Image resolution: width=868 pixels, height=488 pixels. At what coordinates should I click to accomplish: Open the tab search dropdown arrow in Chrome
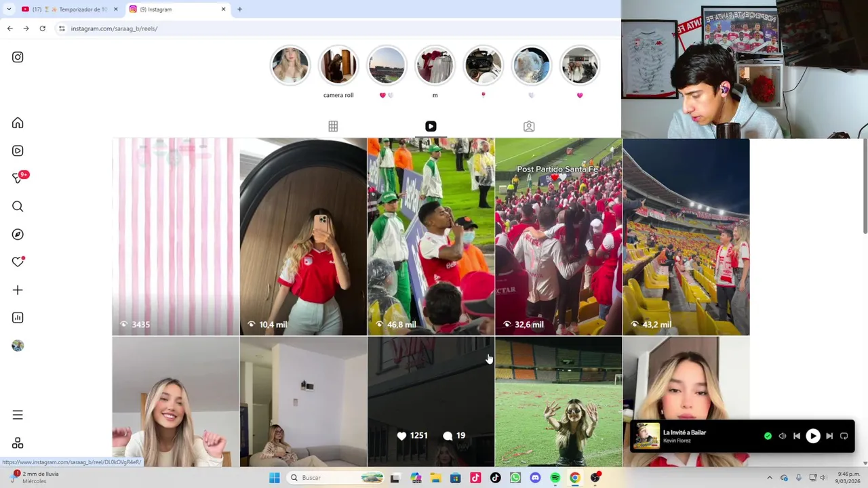9,9
